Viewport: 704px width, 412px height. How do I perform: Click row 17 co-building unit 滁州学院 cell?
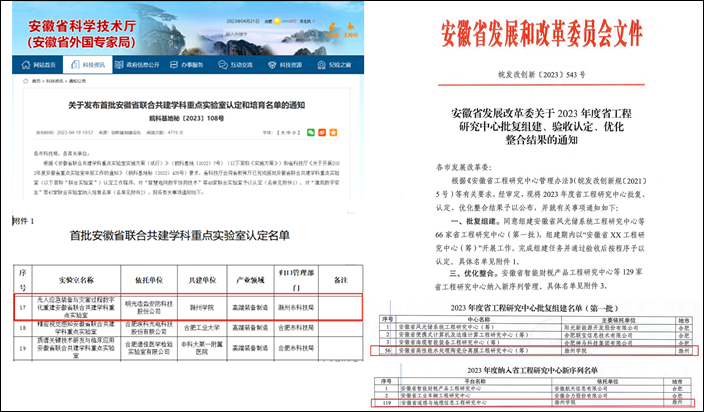point(202,308)
